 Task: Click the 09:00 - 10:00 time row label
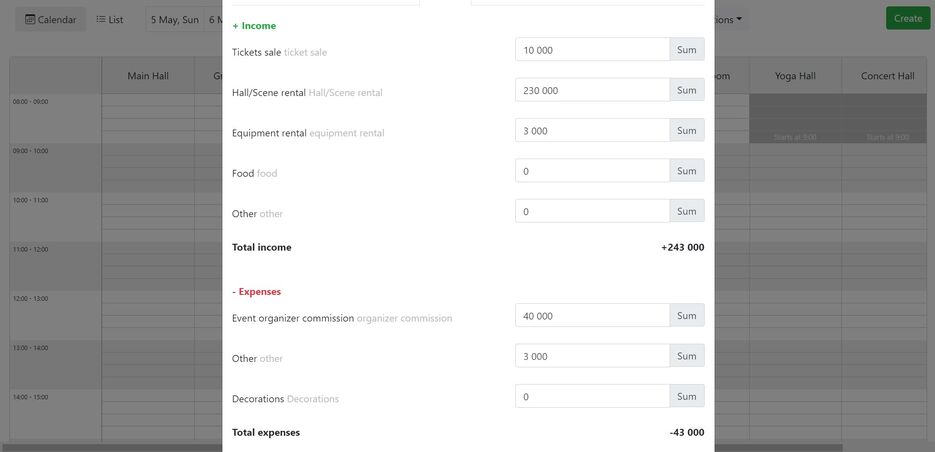pos(30,151)
